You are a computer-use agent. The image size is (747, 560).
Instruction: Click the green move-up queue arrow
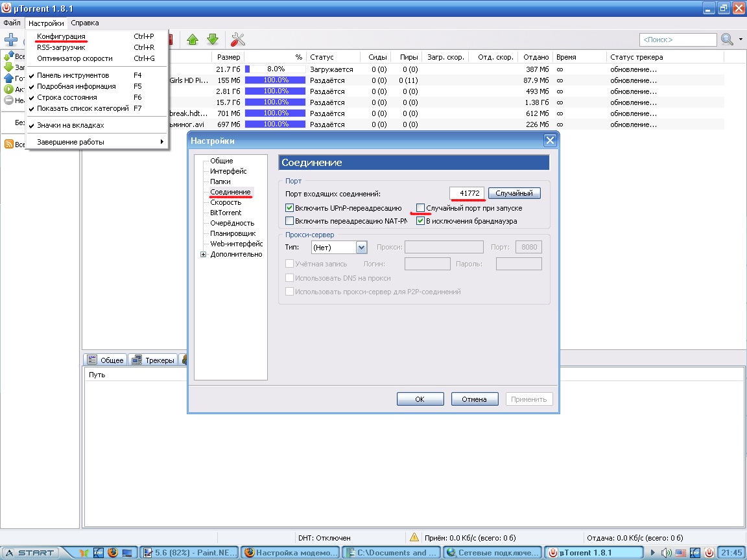192,40
